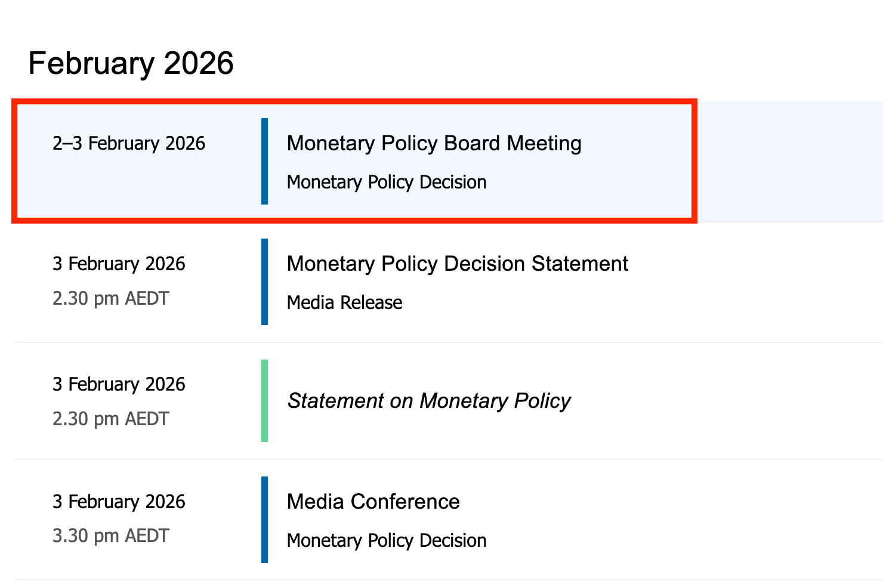
Task: Click the February 2026 month heading
Action: tap(131, 63)
